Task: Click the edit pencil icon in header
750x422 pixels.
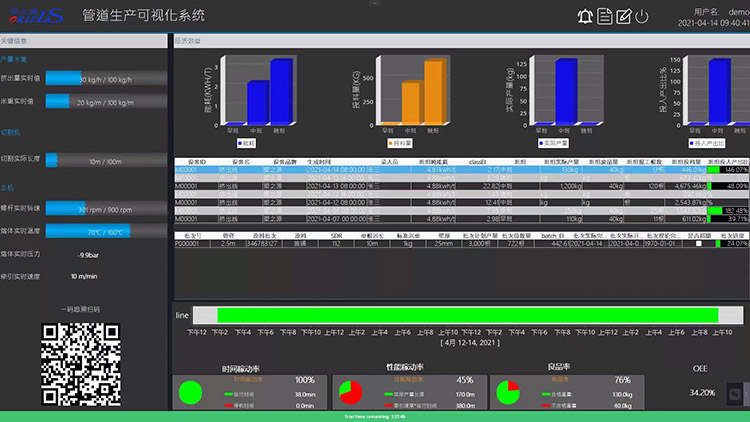Action: click(624, 17)
